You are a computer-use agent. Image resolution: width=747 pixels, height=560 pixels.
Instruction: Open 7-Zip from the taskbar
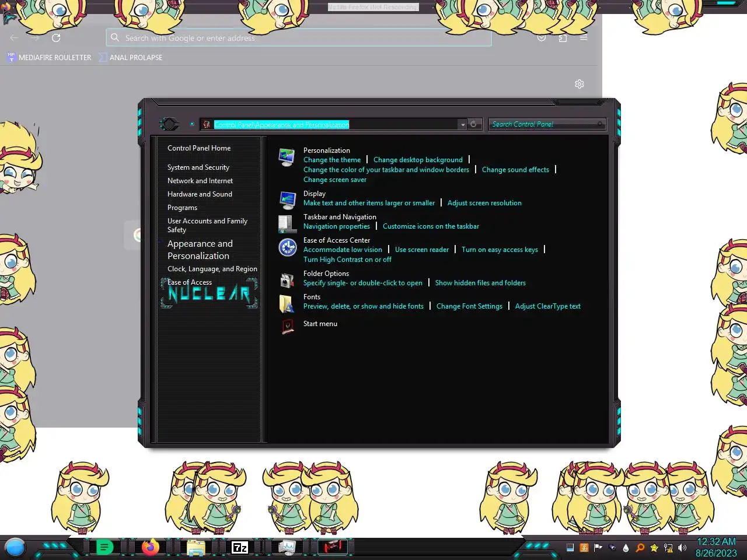click(240, 548)
